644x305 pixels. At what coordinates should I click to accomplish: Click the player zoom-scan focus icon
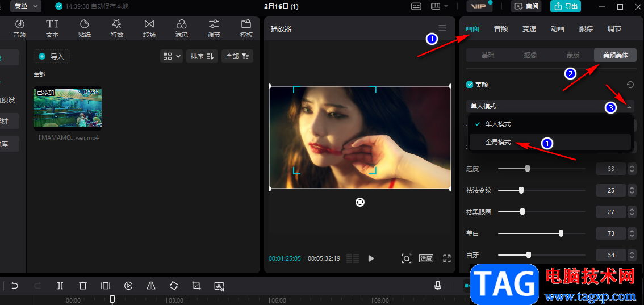(x=406, y=258)
